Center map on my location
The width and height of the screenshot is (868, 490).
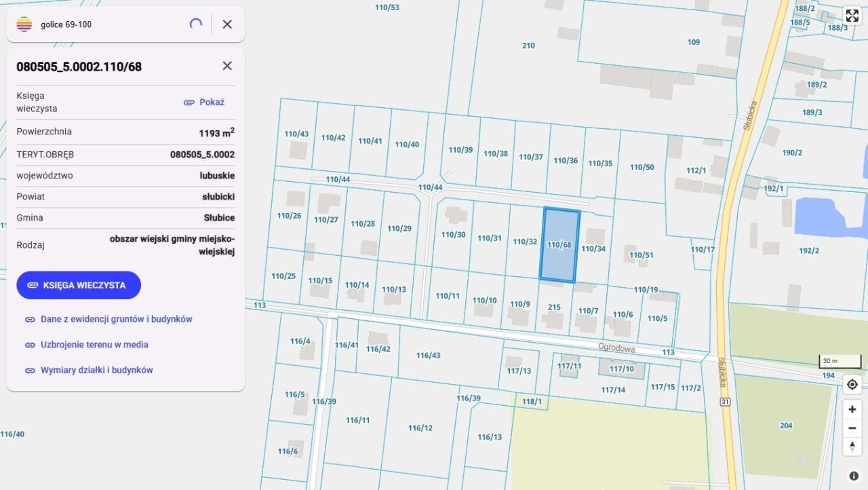852,385
